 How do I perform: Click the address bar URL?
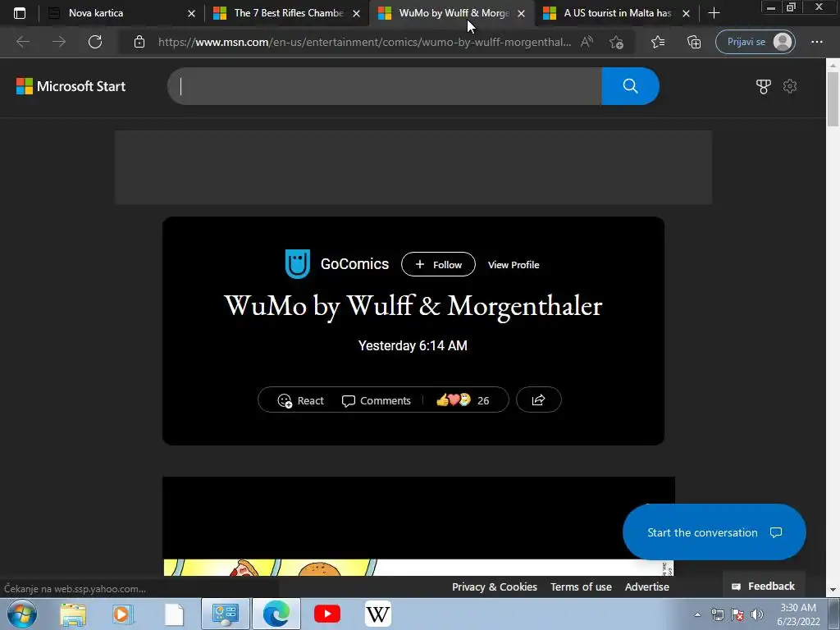(364, 42)
